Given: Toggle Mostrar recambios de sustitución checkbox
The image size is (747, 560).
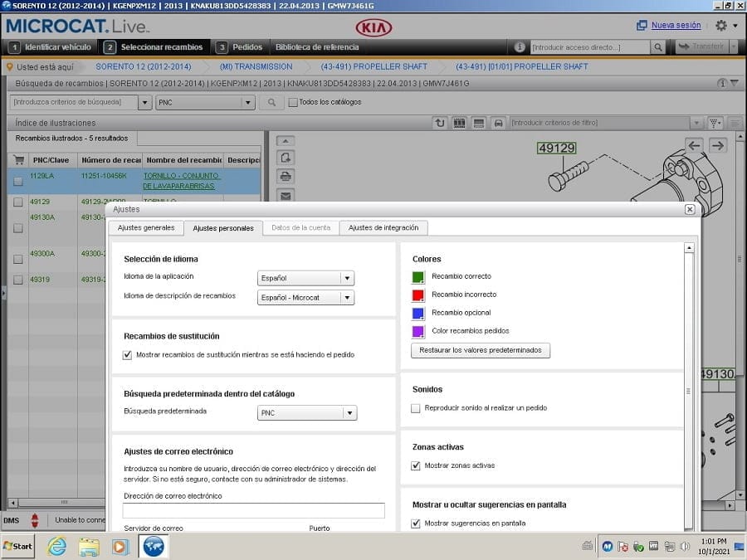Looking at the screenshot, I should click(127, 355).
